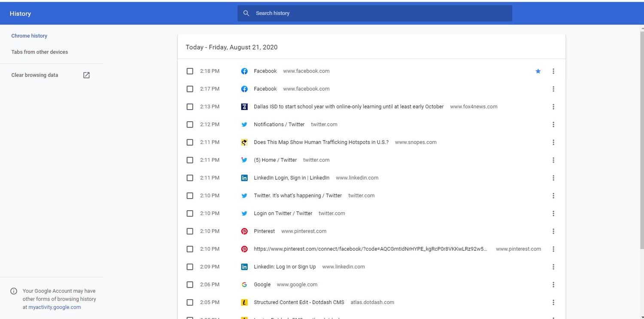Click the search magnifier icon in the header

point(246,13)
